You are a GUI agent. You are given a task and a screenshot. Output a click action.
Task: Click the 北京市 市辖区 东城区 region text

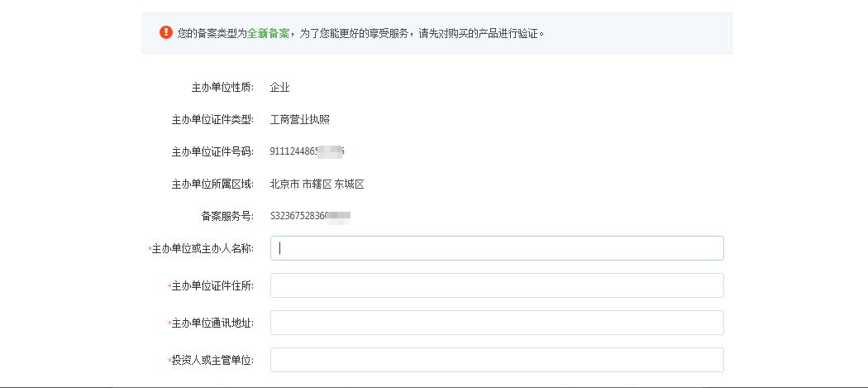coord(317,184)
